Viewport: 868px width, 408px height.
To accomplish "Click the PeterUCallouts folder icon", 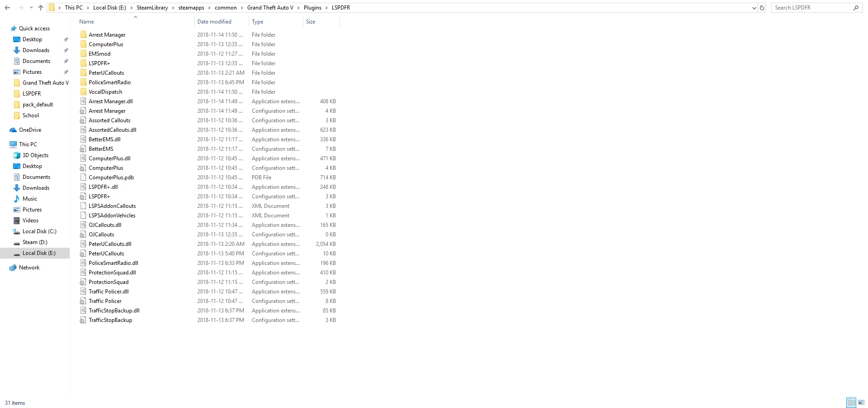I will 83,73.
